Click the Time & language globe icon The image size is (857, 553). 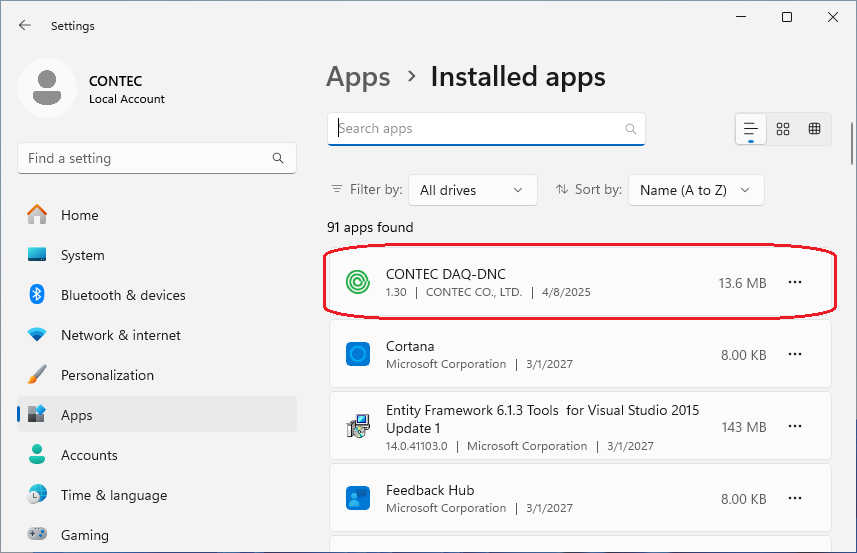pos(37,495)
